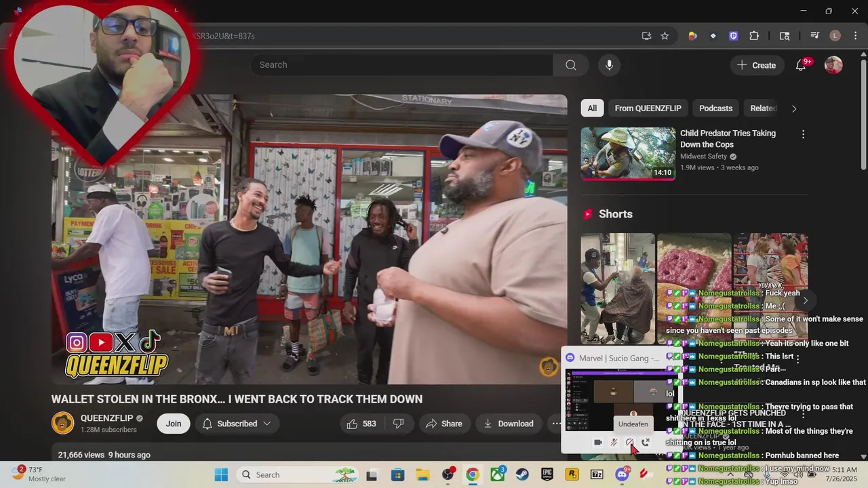The height and width of the screenshot is (488, 868).
Task: Toggle the Undeafen button in Discord popup
Action: tap(630, 443)
